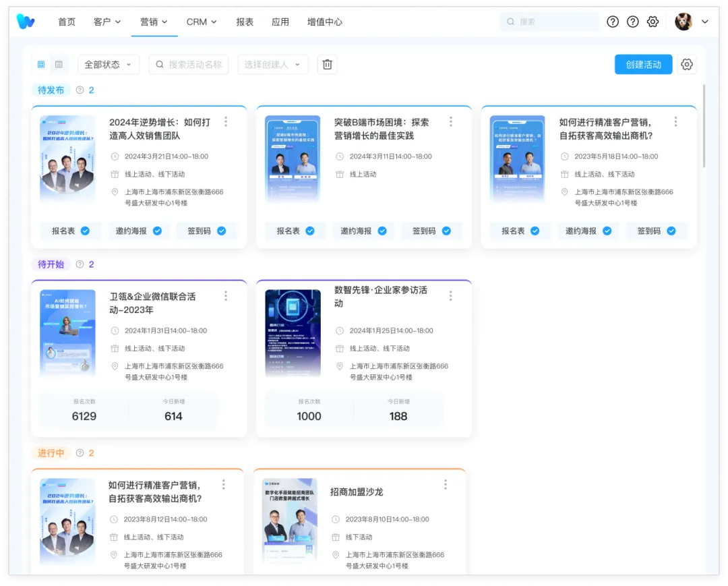This screenshot has height=586, width=728.
Task: Switch to list view layout
Action: [x=59, y=65]
